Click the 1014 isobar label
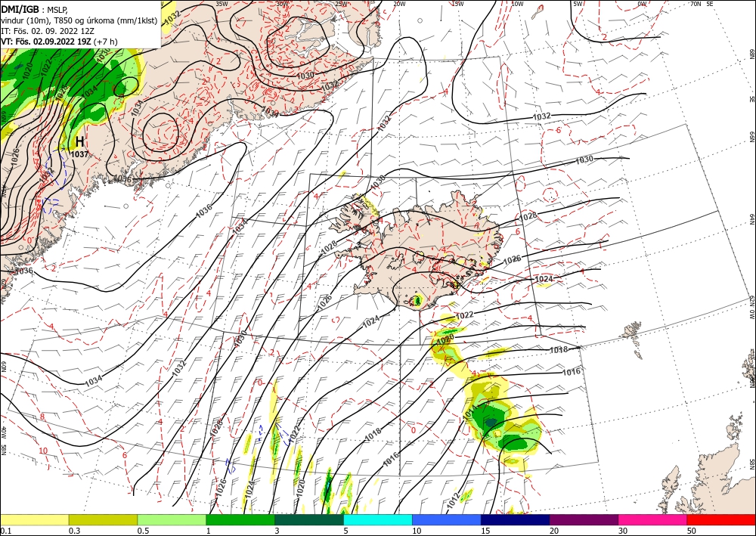756x536 pixels. [470, 411]
